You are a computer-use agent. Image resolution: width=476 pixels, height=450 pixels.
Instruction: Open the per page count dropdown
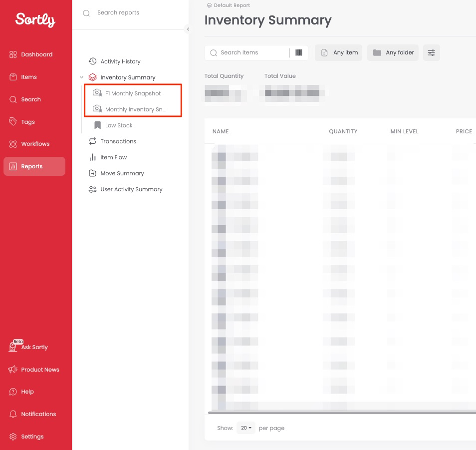pyautogui.click(x=246, y=428)
